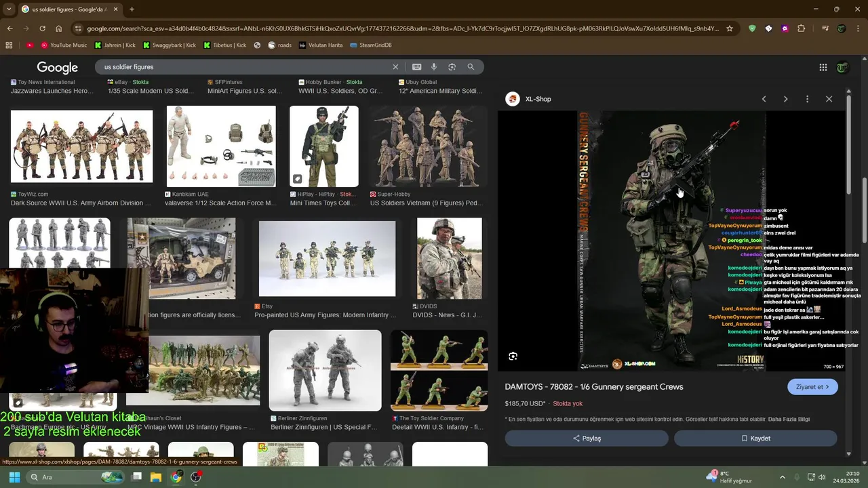868x488 pixels.
Task: Expand the hidden system tray icons chevron
Action: coord(782,477)
